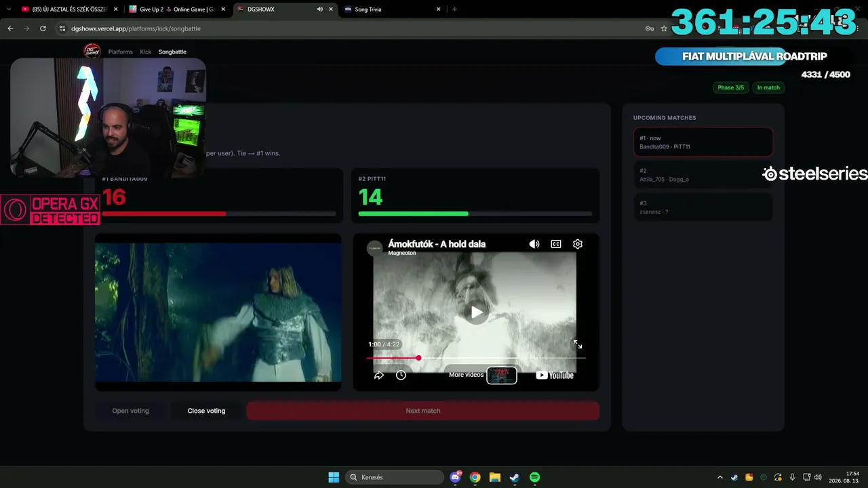Open File Explorer from the taskbar
This screenshot has height=488, width=868.
495,477
